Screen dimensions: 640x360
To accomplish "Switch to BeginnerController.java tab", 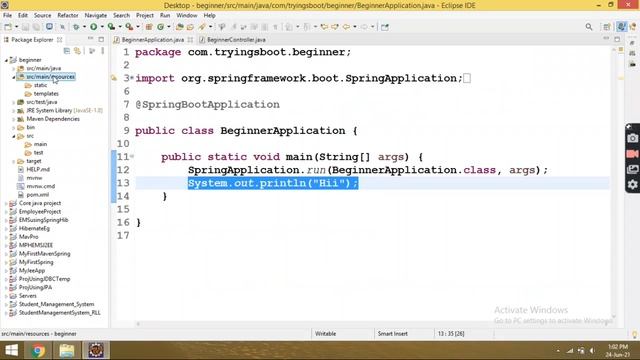I will point(232,40).
